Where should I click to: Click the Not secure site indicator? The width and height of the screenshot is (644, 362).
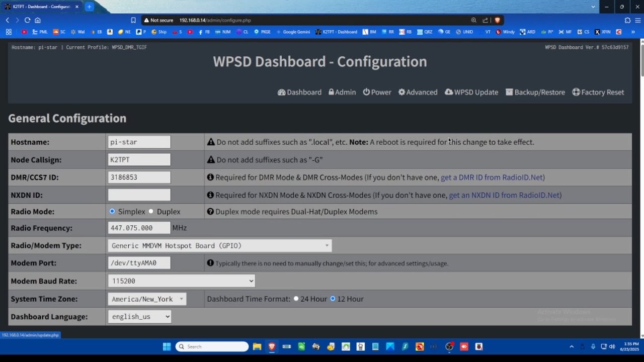(158, 20)
